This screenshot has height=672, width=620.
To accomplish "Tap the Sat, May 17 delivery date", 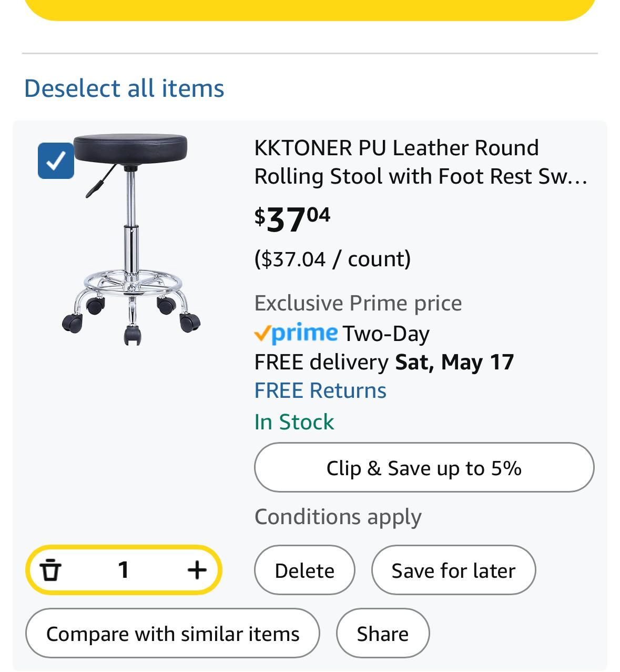I will tap(454, 362).
